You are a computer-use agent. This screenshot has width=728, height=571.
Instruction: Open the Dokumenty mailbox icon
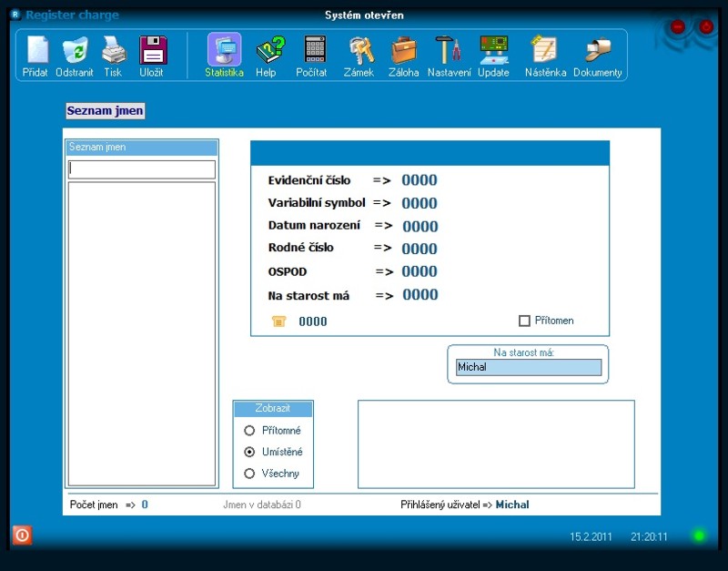pos(598,50)
